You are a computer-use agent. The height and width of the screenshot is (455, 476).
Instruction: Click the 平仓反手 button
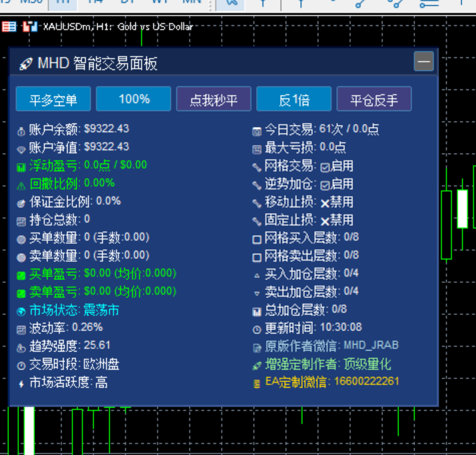click(374, 99)
